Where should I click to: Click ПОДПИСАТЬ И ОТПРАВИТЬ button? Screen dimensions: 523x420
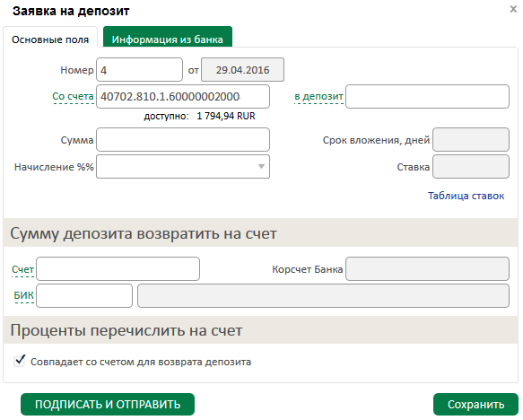[108, 405]
